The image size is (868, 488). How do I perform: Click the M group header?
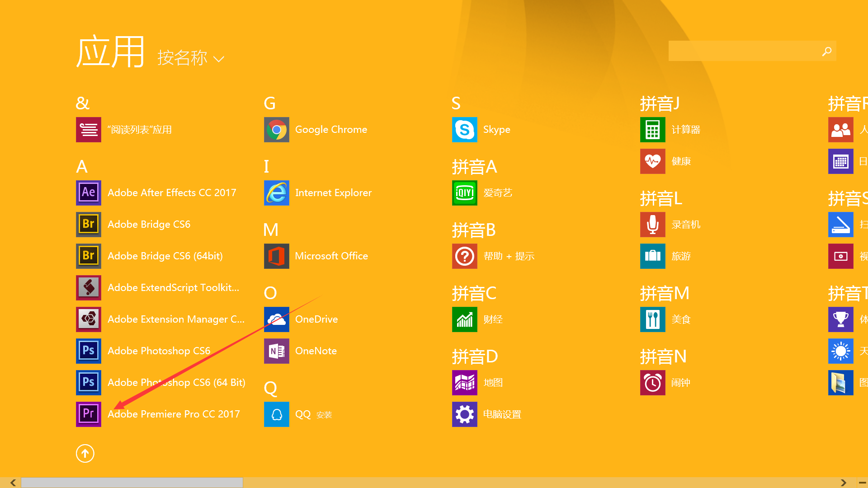[x=271, y=230]
